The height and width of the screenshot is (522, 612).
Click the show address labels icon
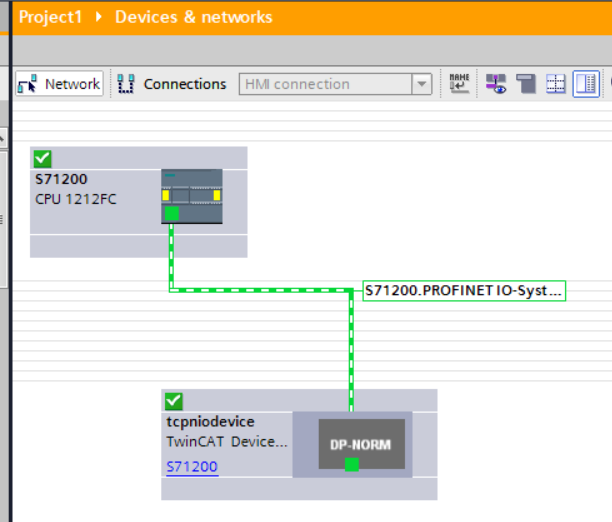pos(496,84)
